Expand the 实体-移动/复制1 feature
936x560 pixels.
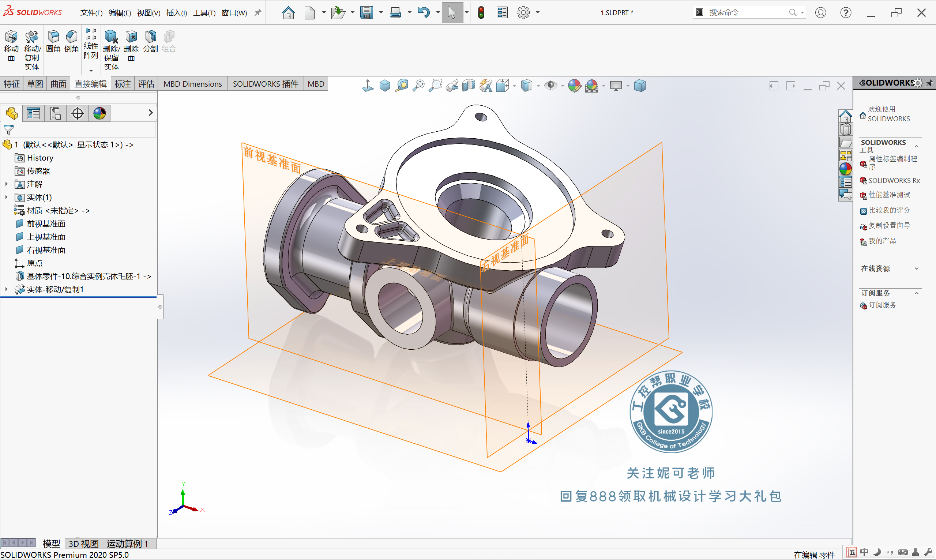[7, 289]
